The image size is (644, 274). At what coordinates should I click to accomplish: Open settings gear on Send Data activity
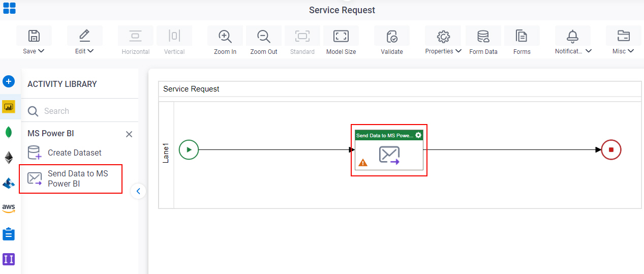pos(418,135)
